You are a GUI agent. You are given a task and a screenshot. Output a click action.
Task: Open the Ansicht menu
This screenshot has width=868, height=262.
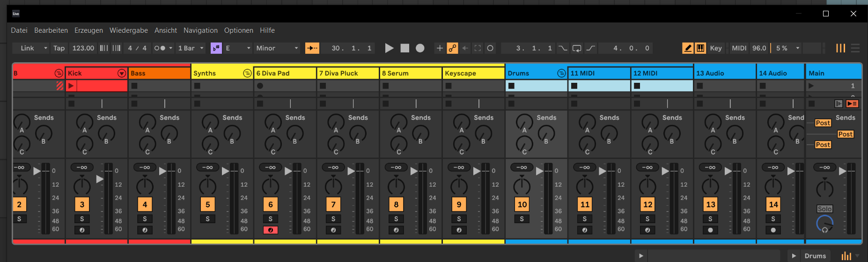pyautogui.click(x=166, y=30)
